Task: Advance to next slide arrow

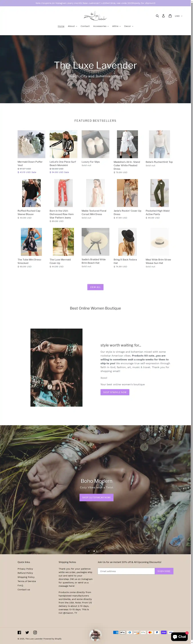Action: click(x=102, y=551)
